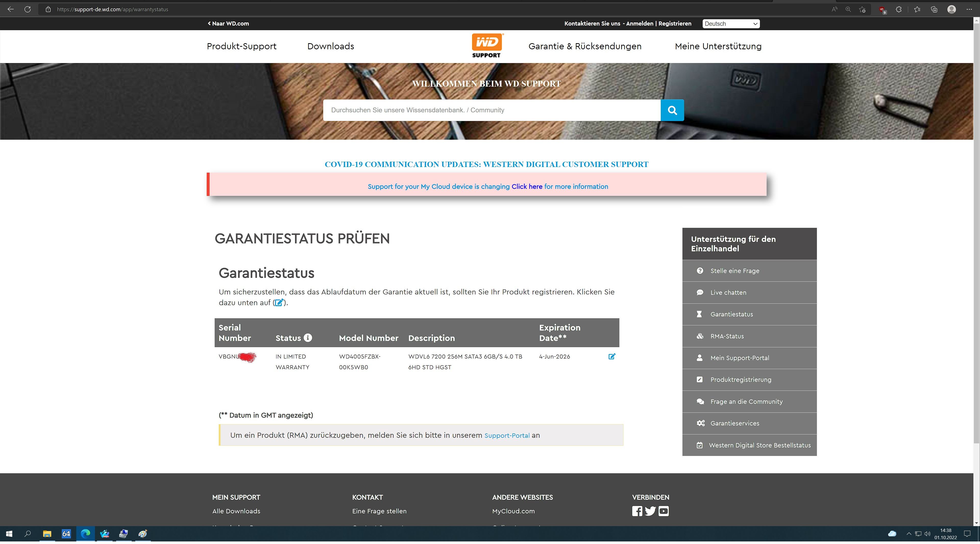980x544 pixels.
Task: Add page to favorites star icon
Action: point(862,9)
